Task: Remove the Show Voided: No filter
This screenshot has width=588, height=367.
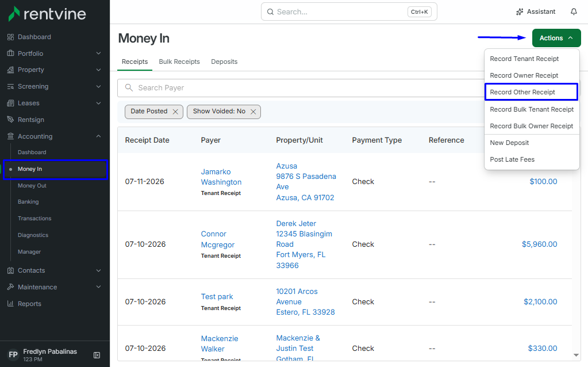Action: pyautogui.click(x=253, y=112)
